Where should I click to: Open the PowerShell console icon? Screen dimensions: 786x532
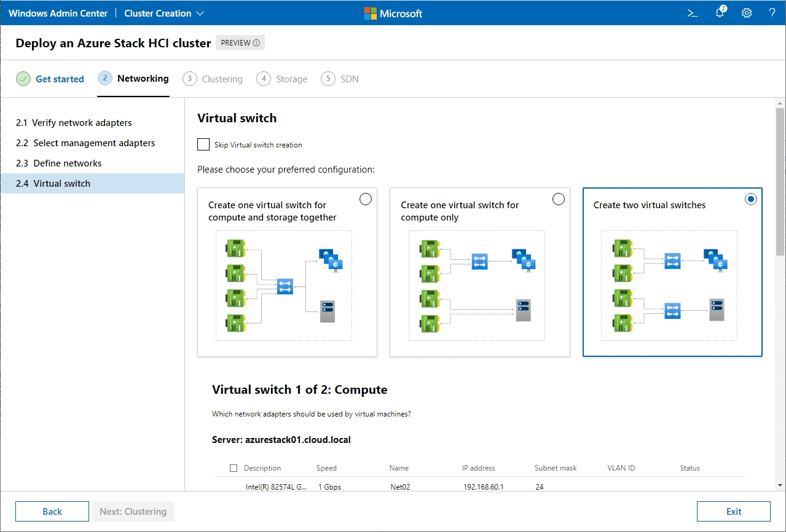[692, 12]
